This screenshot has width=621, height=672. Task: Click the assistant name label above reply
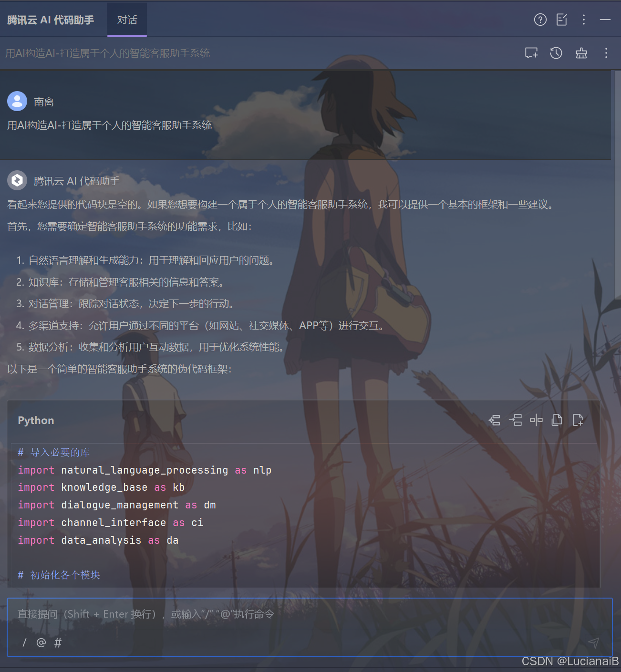[x=77, y=181]
